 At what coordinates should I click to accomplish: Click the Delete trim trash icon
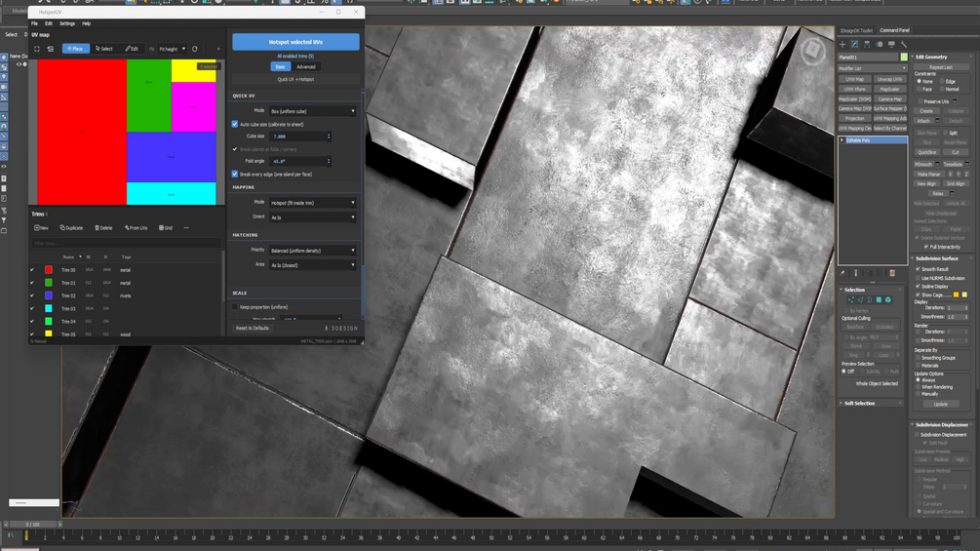tap(103, 228)
